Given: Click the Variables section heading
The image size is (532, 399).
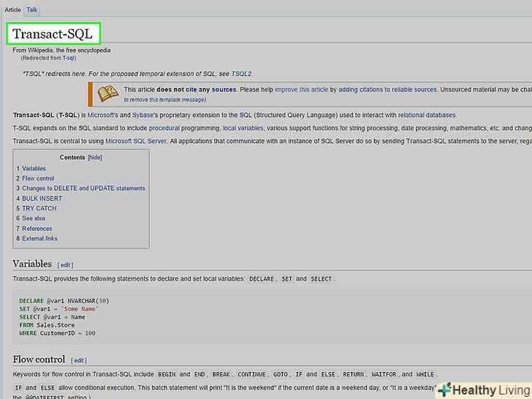Looking at the screenshot, I should pyautogui.click(x=32, y=264).
